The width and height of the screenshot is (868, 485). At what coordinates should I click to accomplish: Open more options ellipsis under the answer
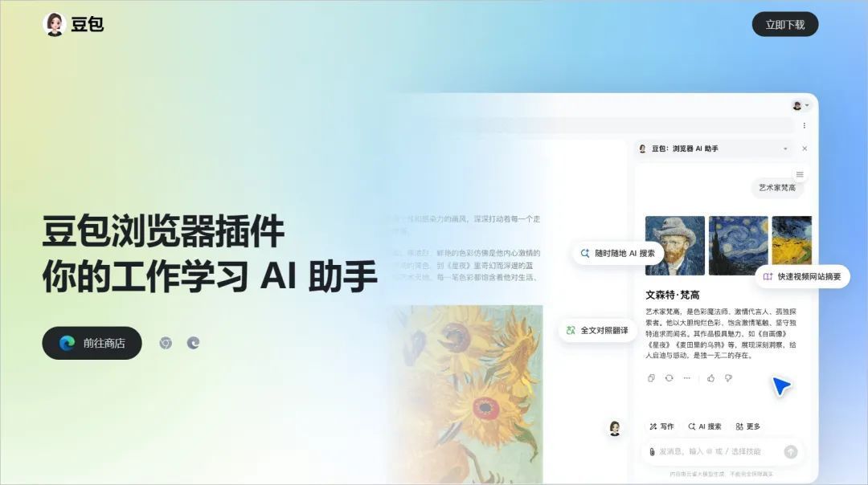(687, 378)
